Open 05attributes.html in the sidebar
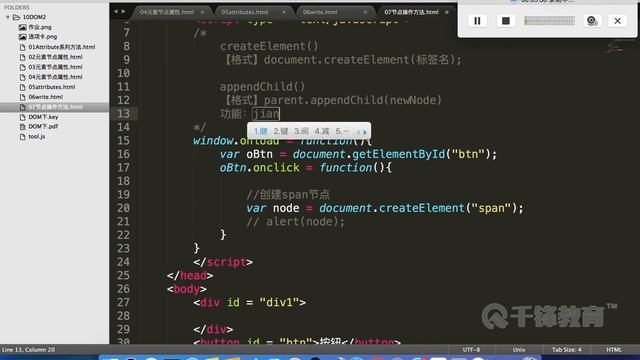Screen dimensions: 640x360 (51, 87)
